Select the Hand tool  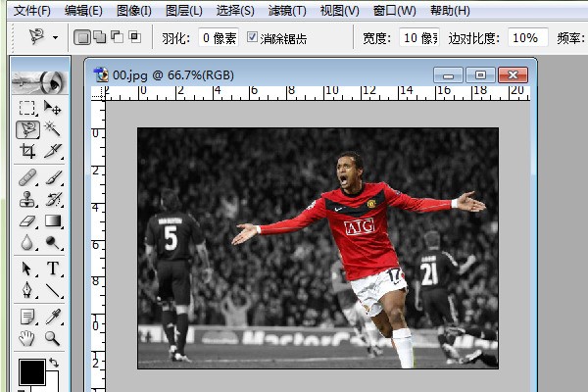coord(28,338)
